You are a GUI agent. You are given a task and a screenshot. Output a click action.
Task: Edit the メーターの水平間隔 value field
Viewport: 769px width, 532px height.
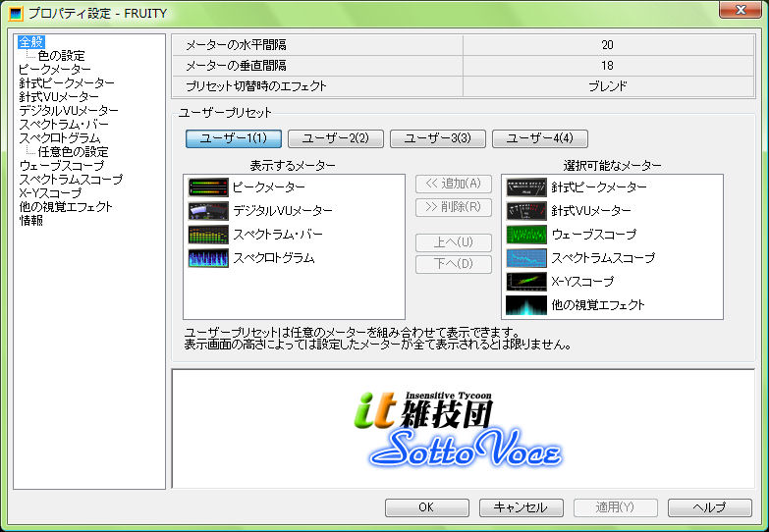[x=608, y=45]
